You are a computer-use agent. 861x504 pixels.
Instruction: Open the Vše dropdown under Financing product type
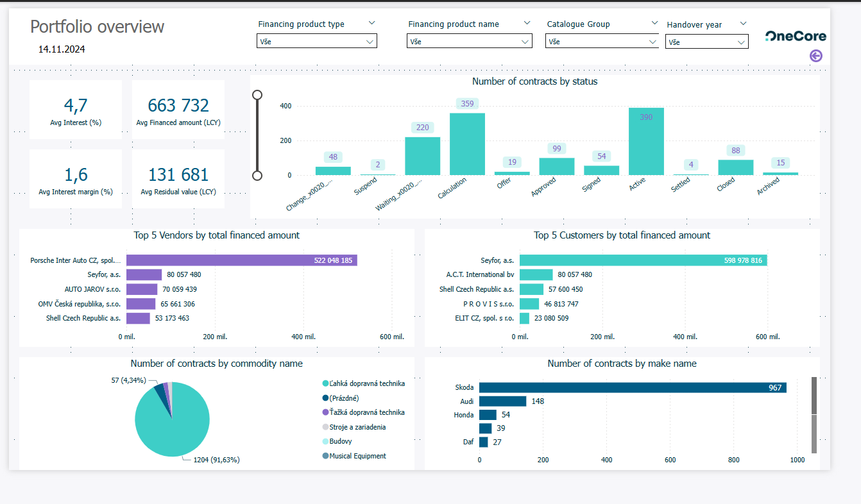tap(316, 41)
